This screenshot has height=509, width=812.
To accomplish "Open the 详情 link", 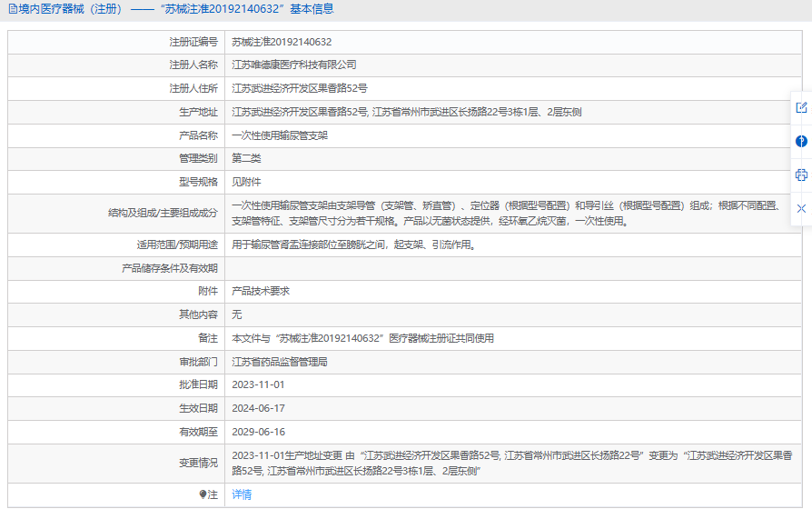I will coord(242,494).
